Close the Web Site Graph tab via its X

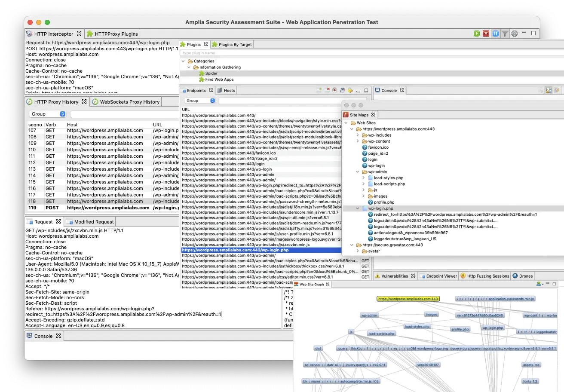328,284
